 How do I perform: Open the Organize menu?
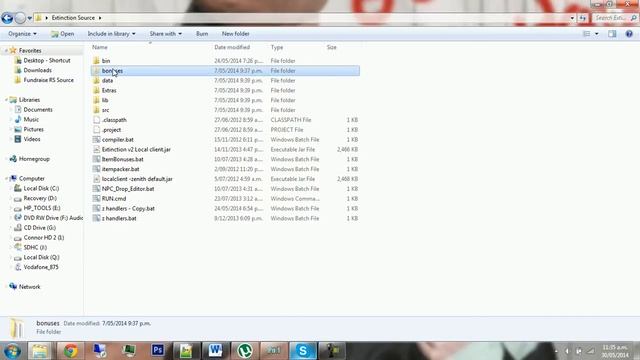coord(22,34)
